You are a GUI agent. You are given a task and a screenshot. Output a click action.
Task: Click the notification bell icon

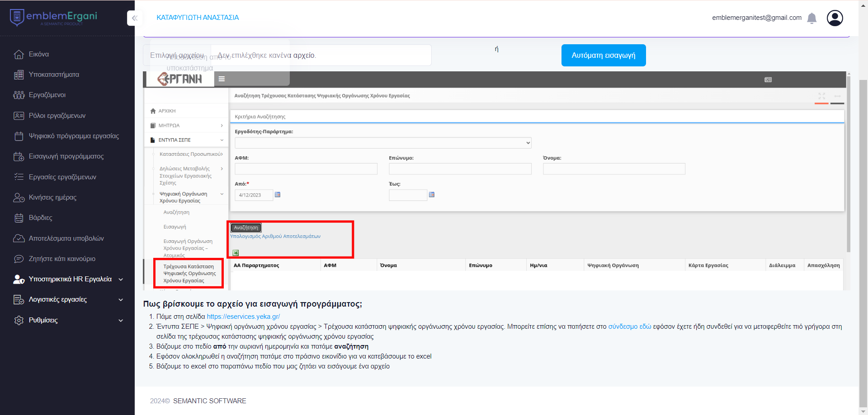[x=811, y=18]
